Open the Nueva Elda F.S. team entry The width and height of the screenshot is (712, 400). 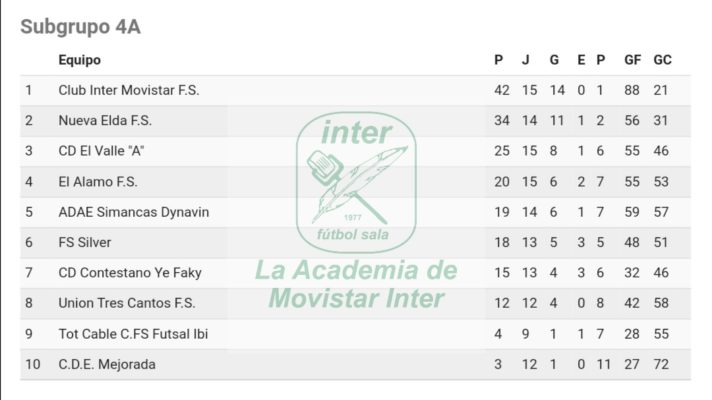click(105, 121)
